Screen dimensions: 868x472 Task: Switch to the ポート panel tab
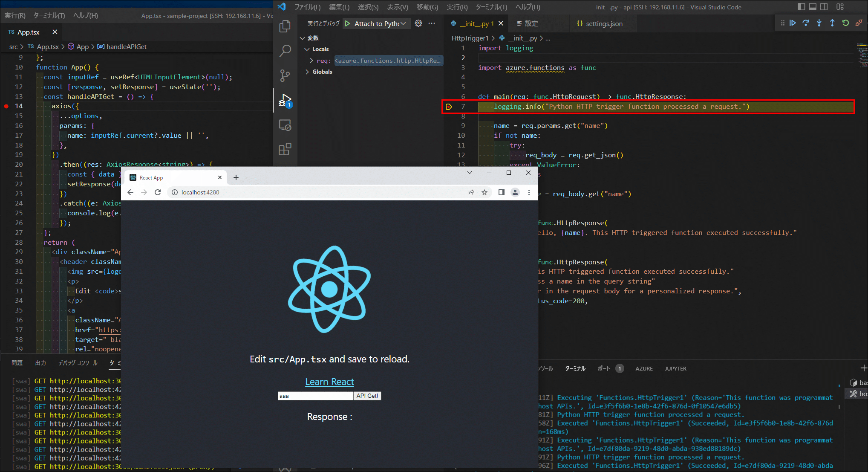[604, 368]
